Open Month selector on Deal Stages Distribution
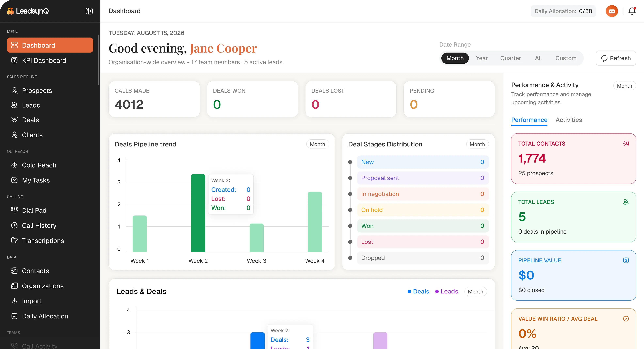This screenshot has height=349, width=644. point(477,144)
